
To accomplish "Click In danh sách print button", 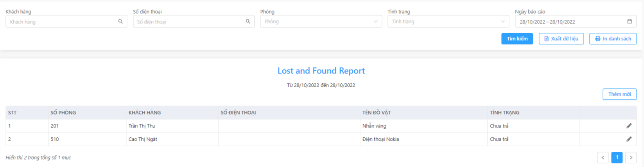I will (613, 39).
